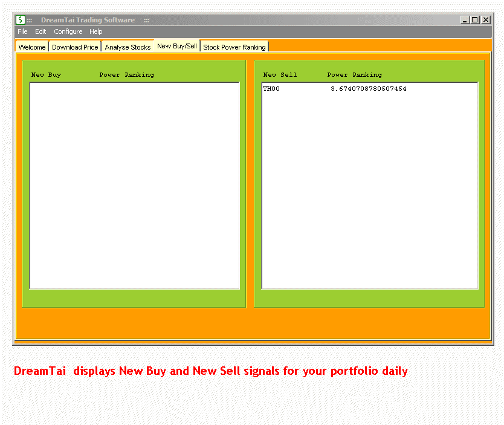Click Power Ranking header above New Buy list
Screen dimensions: 504x425
tap(127, 74)
